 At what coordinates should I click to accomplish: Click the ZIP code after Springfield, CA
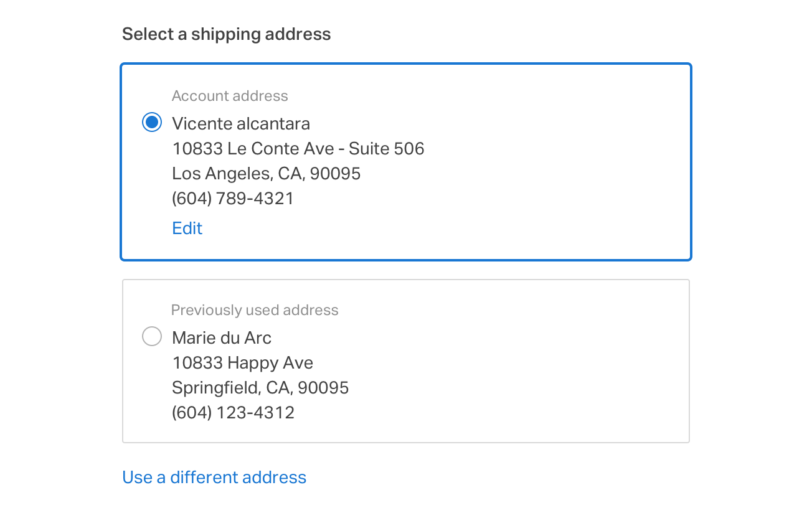pos(323,388)
